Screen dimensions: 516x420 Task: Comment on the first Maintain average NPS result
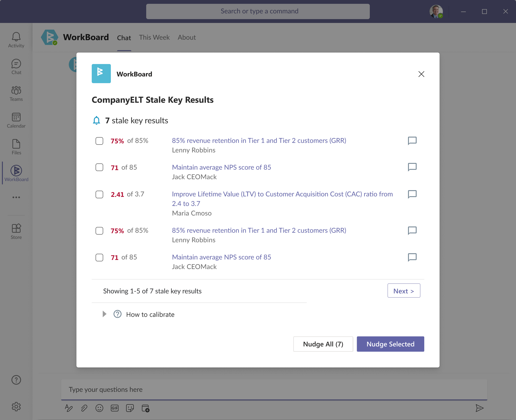tap(412, 167)
